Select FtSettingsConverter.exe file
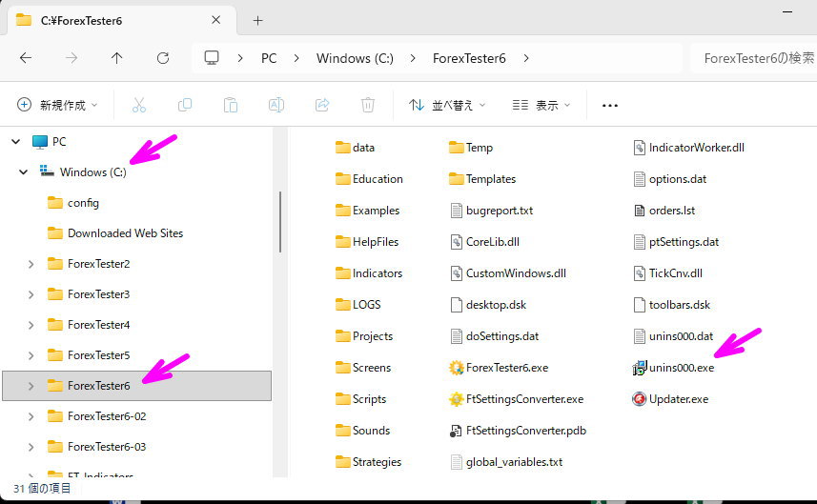Screen dimensions: 817x504 point(516,399)
